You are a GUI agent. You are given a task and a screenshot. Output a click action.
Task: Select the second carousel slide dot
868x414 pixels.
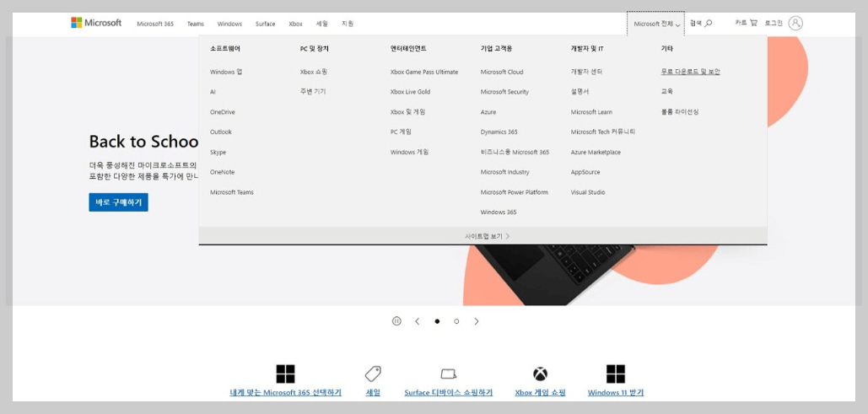pos(456,321)
